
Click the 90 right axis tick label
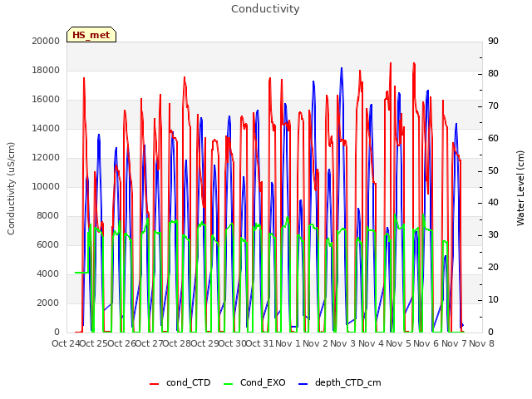(x=493, y=41)
